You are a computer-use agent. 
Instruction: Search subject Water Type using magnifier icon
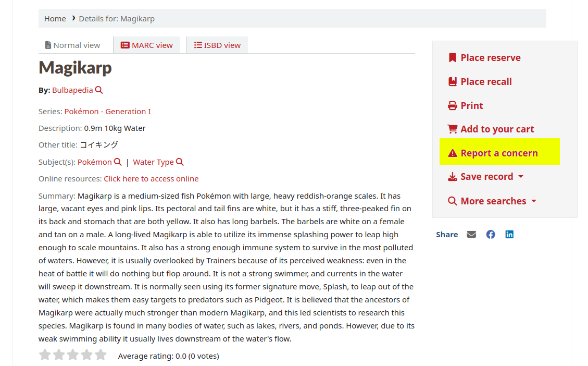coord(180,162)
